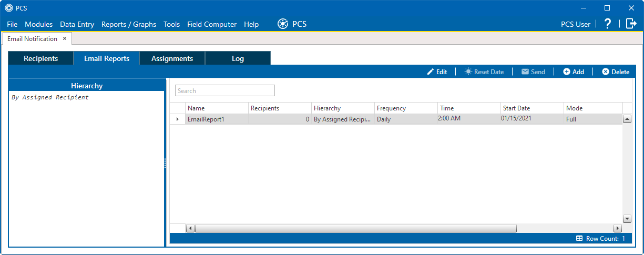644x255 pixels.
Task: Open the Help question mark icon
Action: point(608,24)
